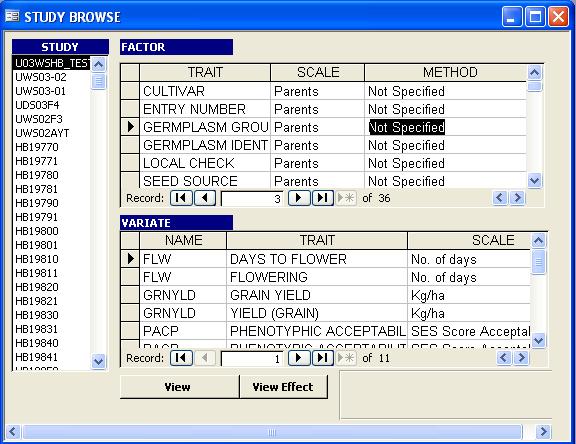Click the Study Browse form icon in title bar

point(12,17)
